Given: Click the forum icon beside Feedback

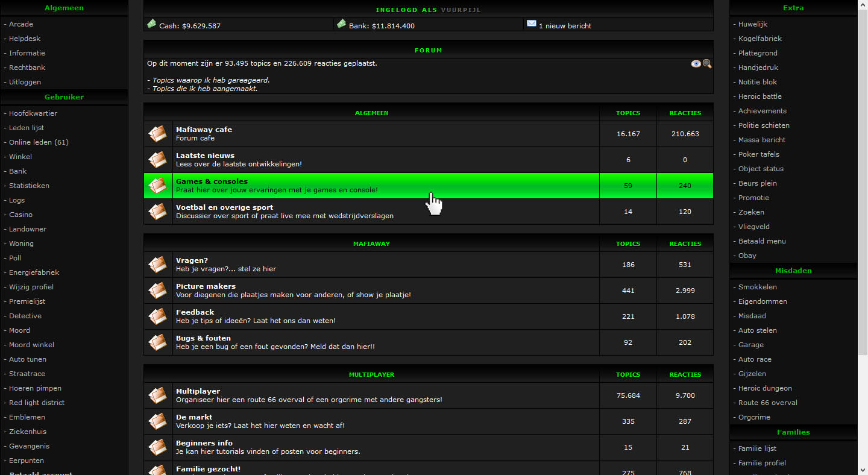Looking at the screenshot, I should (158, 316).
